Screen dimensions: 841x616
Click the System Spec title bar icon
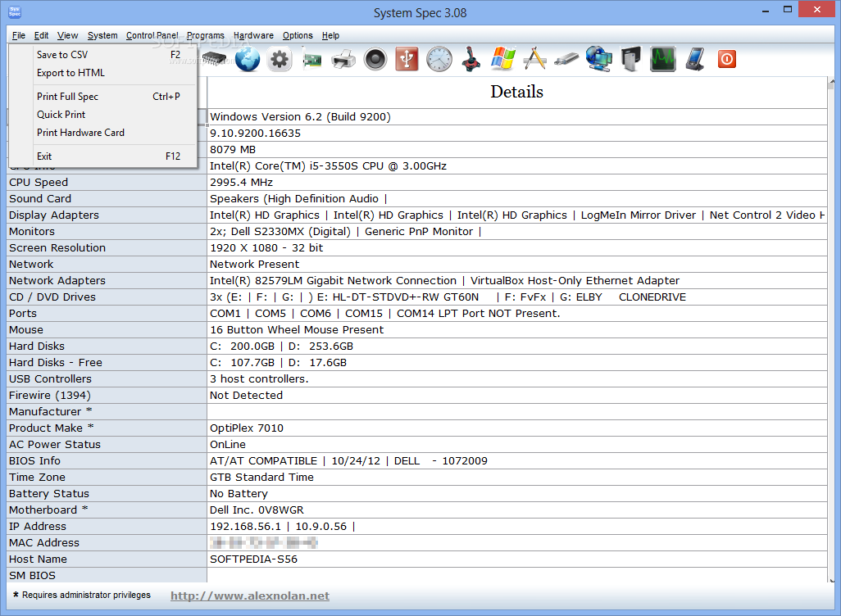pyautogui.click(x=15, y=11)
